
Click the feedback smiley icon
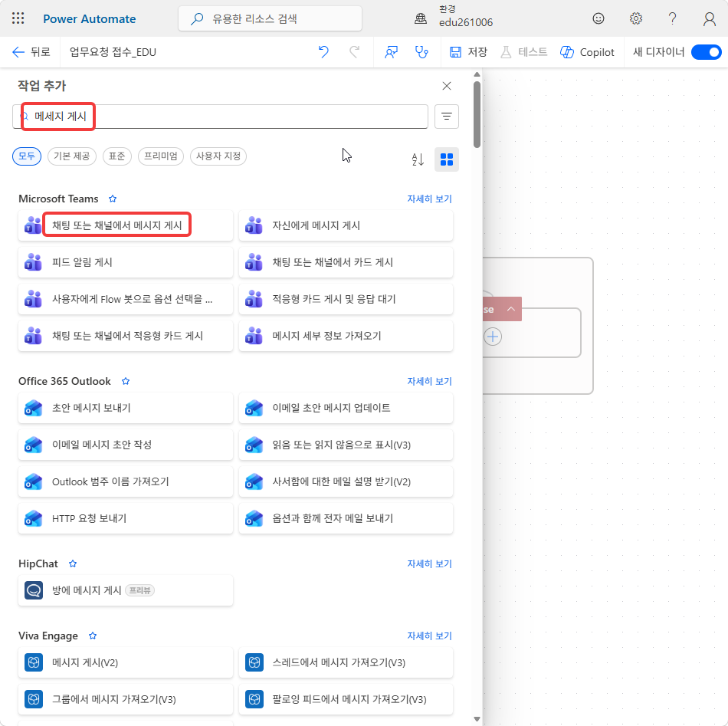(598, 18)
